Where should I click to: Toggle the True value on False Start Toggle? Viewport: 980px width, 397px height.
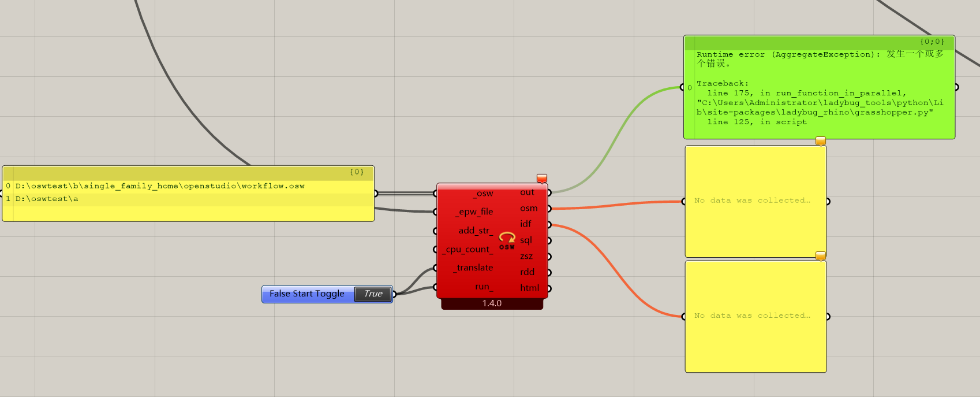pos(373,294)
